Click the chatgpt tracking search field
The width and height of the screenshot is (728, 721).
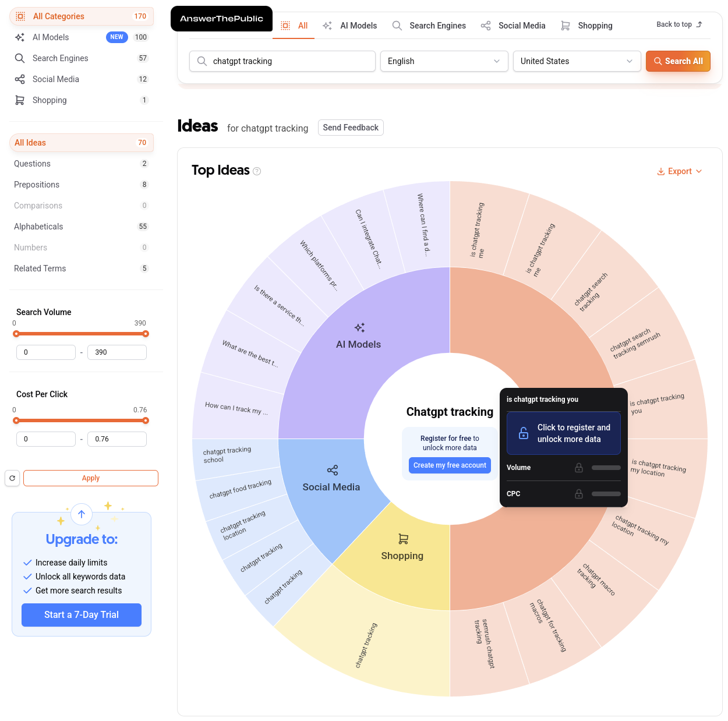[x=282, y=61]
